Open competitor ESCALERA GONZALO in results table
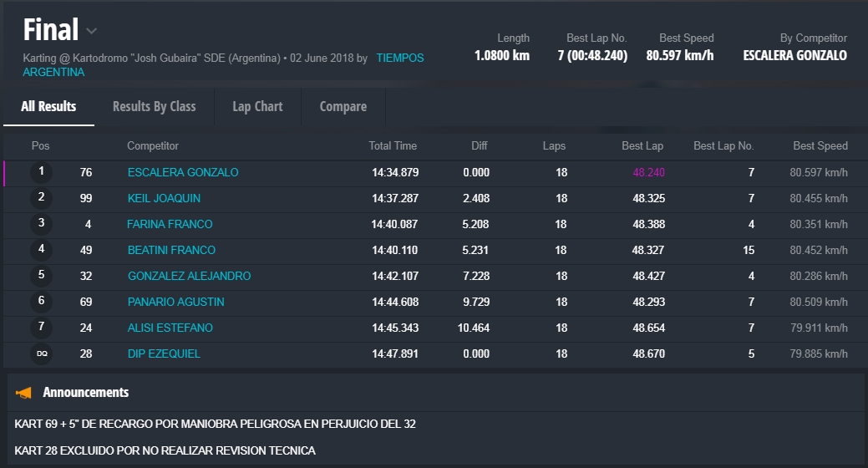Viewport: 868px width, 468px height. tap(183, 172)
